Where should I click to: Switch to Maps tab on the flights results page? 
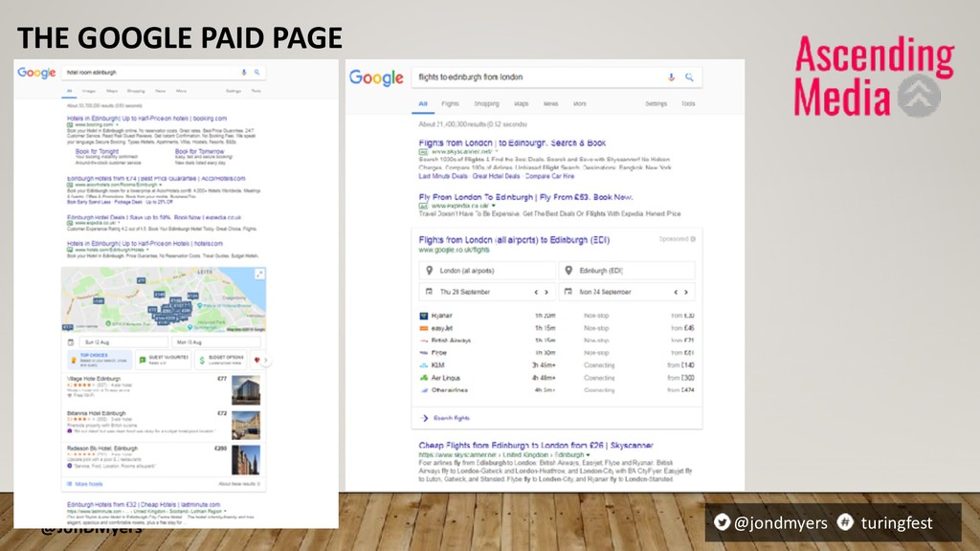pyautogui.click(x=522, y=103)
